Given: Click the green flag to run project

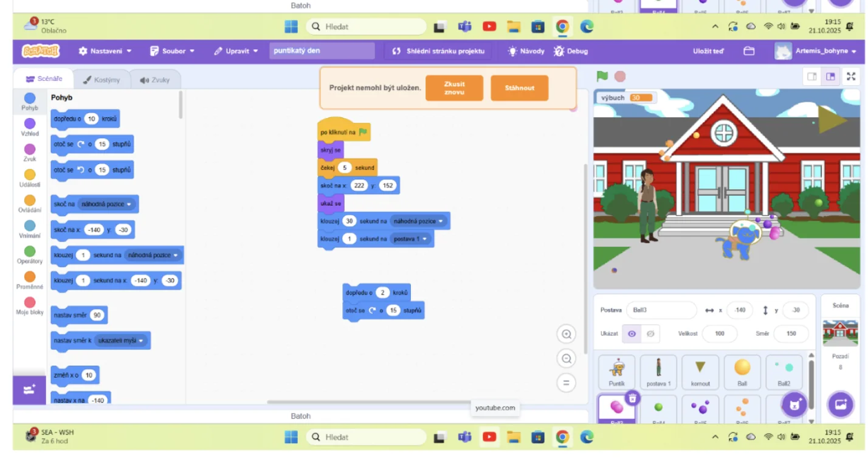Looking at the screenshot, I should coord(602,77).
